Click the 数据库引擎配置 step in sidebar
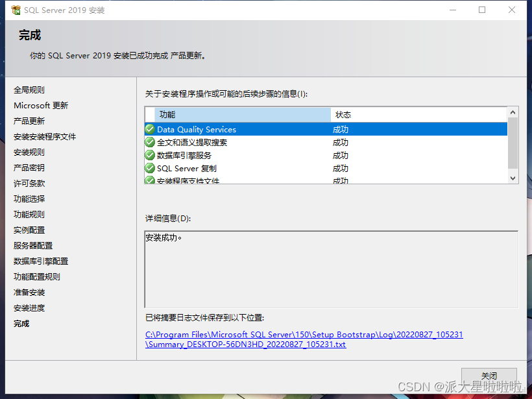 pyautogui.click(x=41, y=261)
